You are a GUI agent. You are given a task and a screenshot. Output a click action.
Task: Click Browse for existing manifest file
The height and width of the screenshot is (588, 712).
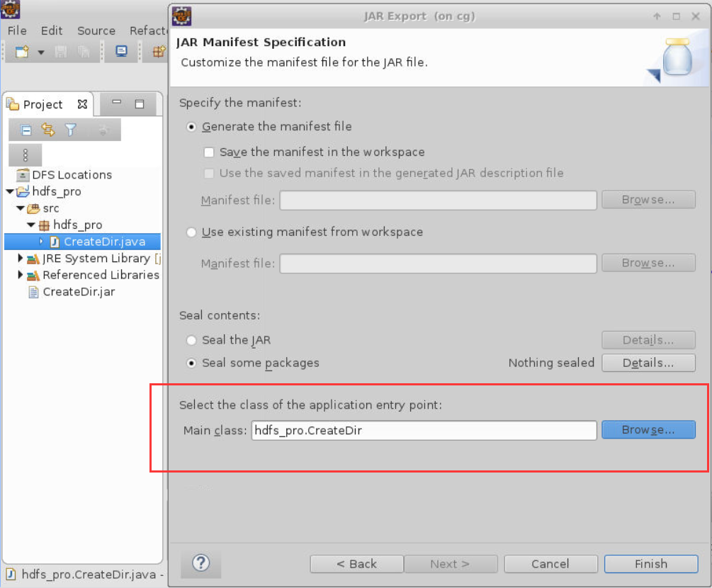[x=648, y=263]
